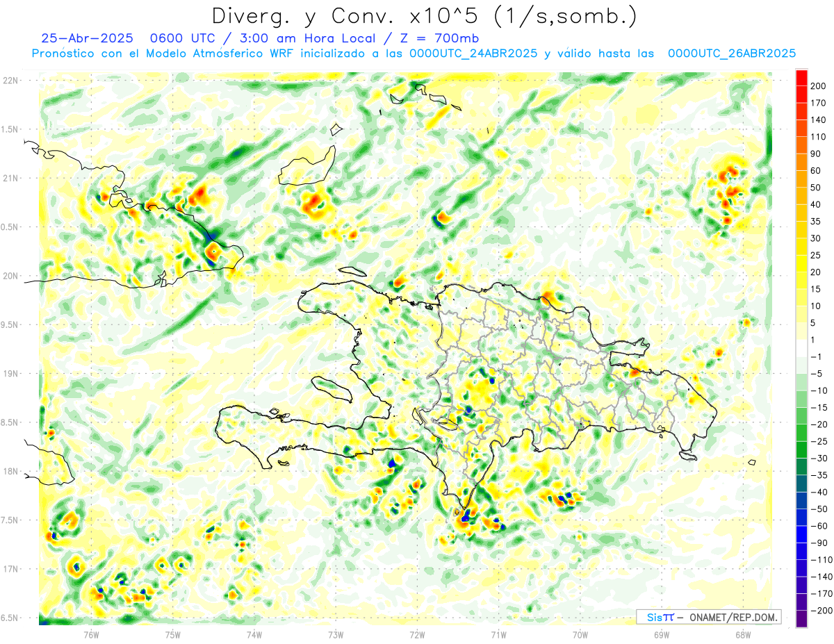
Task: Click the '-140' color scale label
Action: pyautogui.click(x=821, y=577)
